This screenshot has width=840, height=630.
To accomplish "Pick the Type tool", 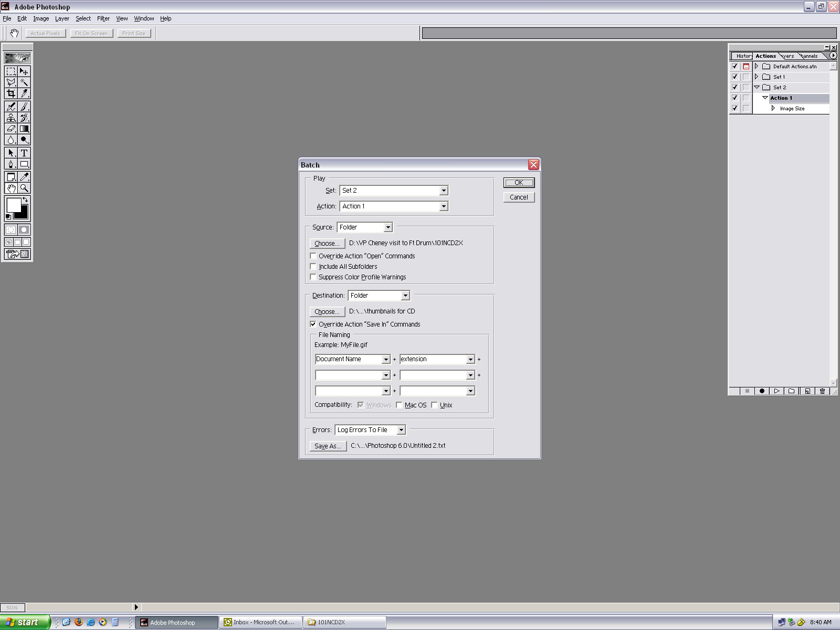I will [24, 153].
